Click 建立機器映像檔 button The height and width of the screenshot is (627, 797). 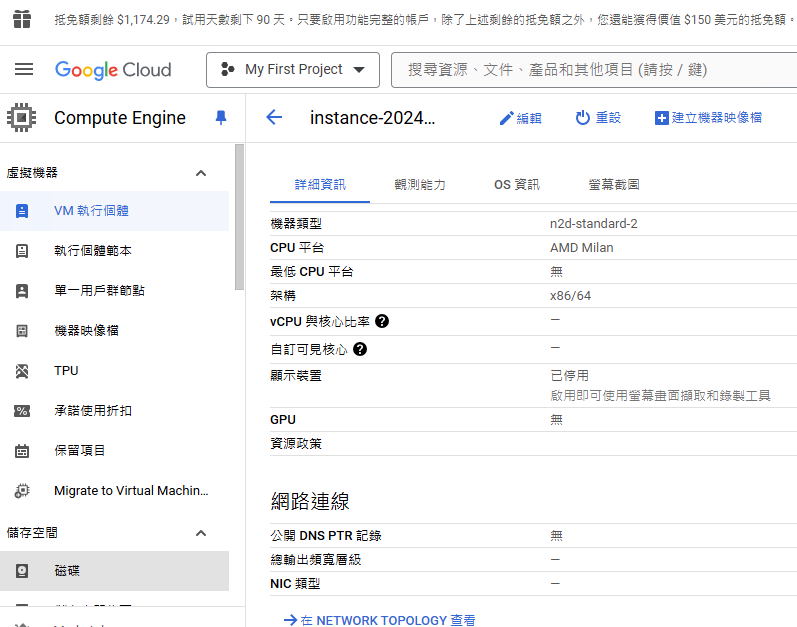pyautogui.click(x=708, y=118)
